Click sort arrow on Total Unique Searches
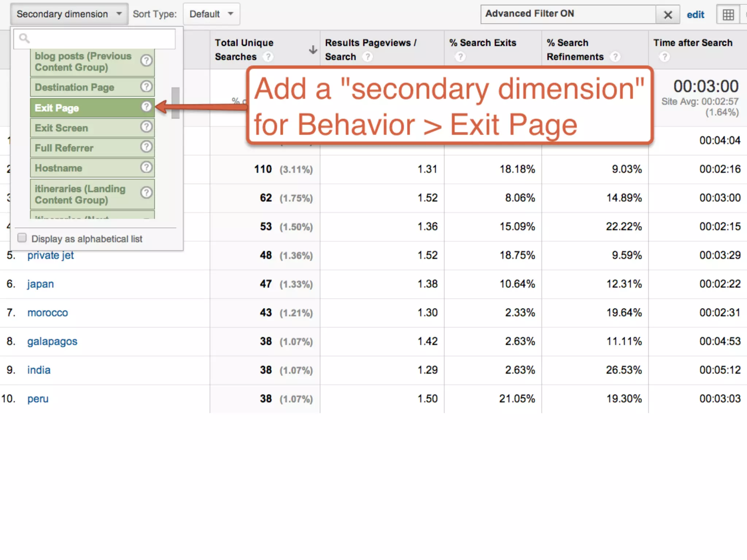This screenshot has height=560, width=747. (313, 50)
